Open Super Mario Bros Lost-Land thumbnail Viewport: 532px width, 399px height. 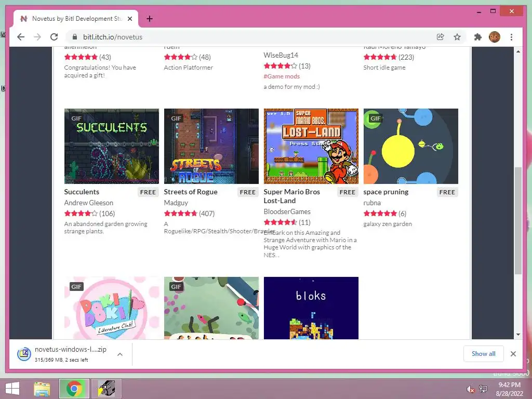[311, 146]
